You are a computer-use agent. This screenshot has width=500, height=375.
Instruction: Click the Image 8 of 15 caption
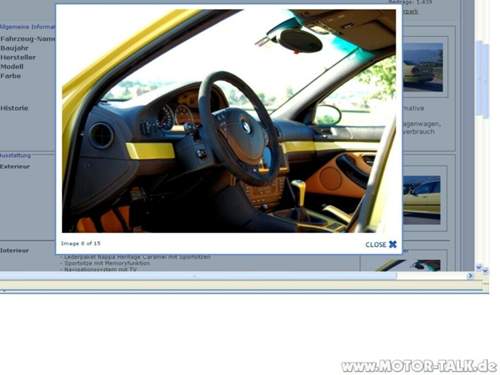click(x=81, y=243)
